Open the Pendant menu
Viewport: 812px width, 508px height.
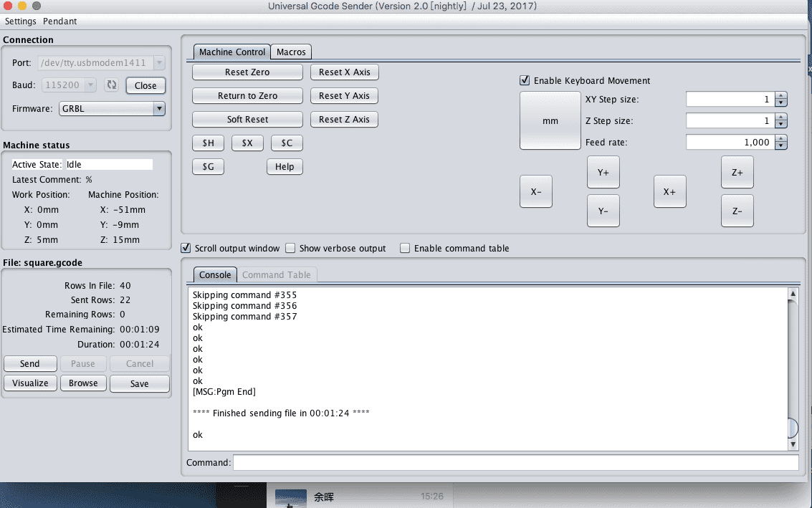click(x=60, y=21)
